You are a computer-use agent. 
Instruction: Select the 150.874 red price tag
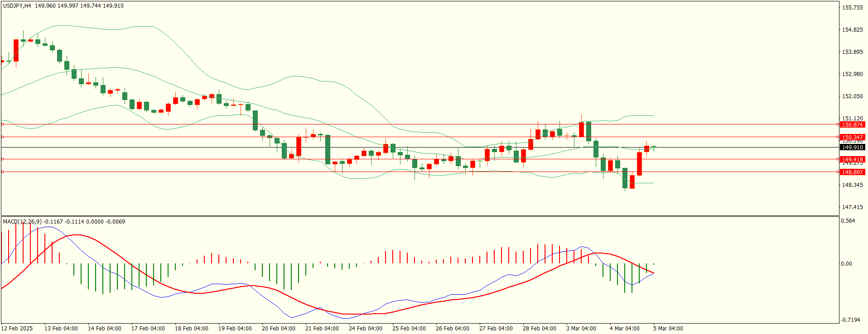[852, 124]
